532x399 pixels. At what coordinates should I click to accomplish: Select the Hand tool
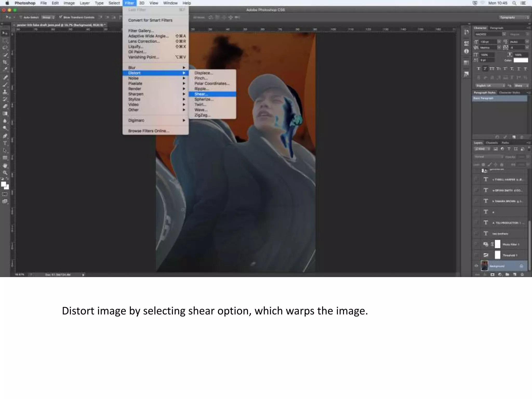pyautogui.click(x=5, y=165)
